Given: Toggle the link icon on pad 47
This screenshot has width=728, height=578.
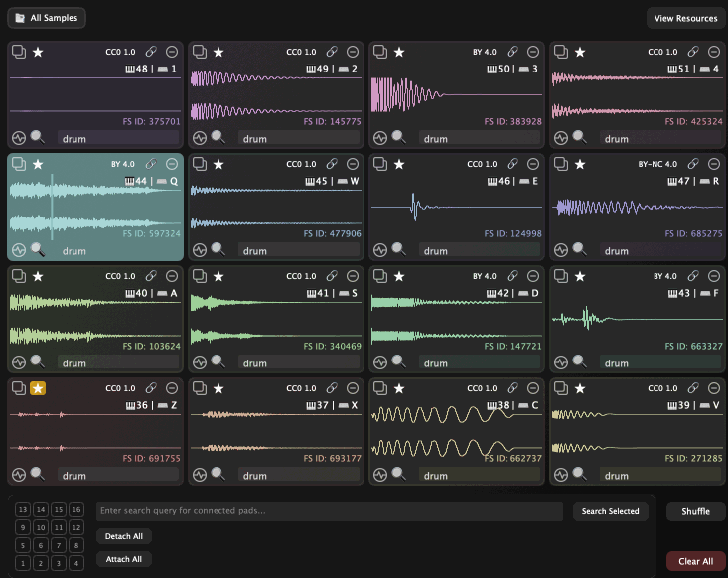Looking at the screenshot, I should tap(693, 164).
